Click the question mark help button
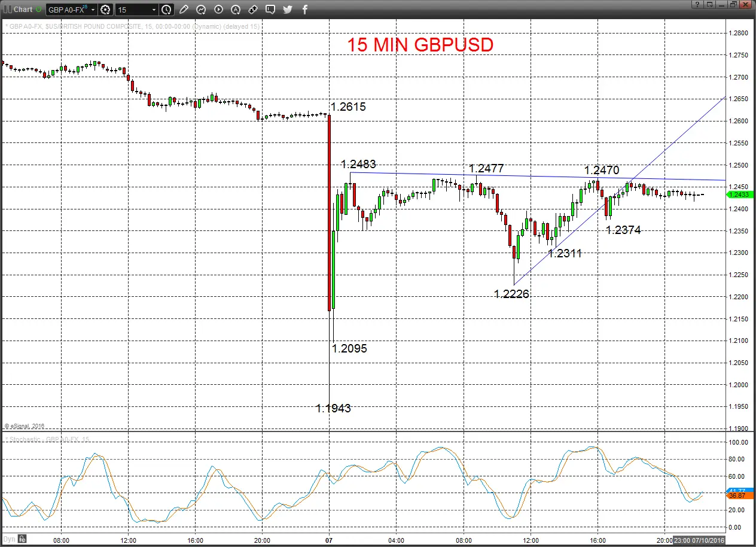The image size is (756, 547). pos(697,5)
